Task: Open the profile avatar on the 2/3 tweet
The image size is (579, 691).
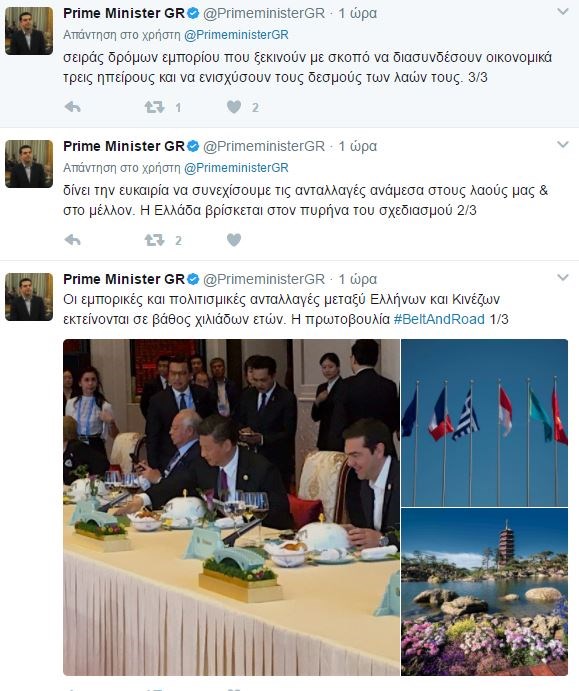Action: (x=29, y=164)
